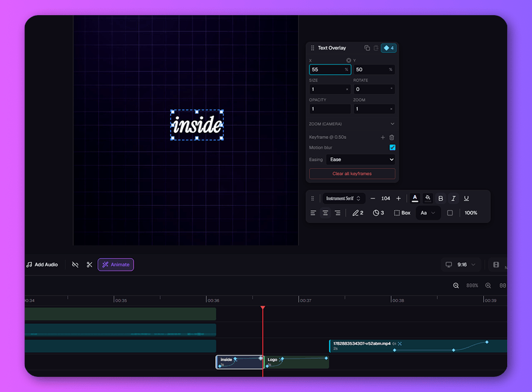Click the 00:35 ruler mark

pos(120,300)
